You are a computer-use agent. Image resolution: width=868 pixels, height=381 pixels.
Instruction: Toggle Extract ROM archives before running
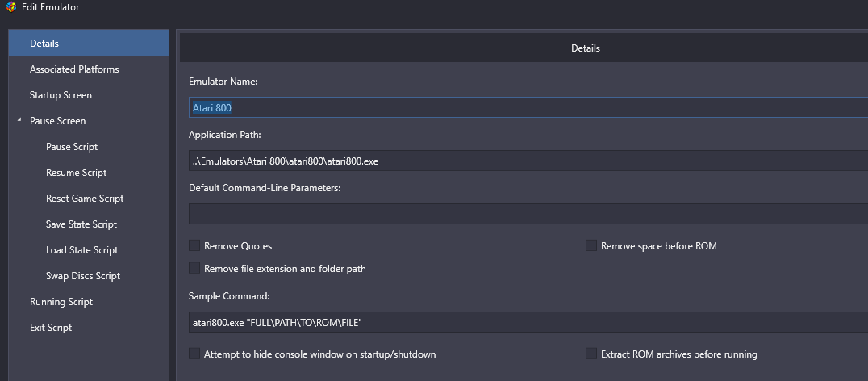pyautogui.click(x=591, y=354)
